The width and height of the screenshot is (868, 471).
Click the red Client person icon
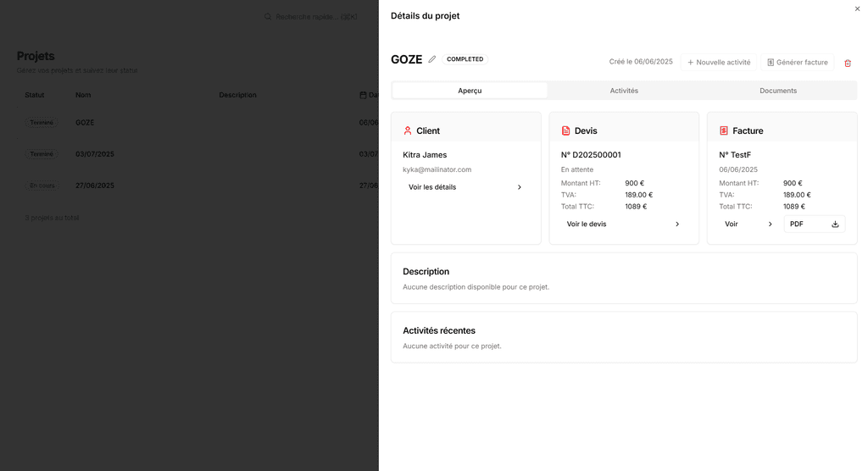[x=408, y=130]
